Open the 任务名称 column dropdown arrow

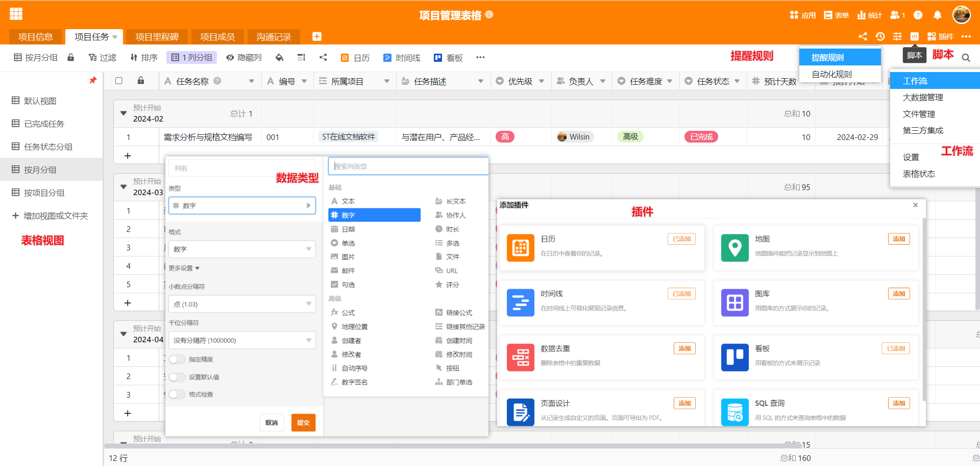pyautogui.click(x=252, y=81)
